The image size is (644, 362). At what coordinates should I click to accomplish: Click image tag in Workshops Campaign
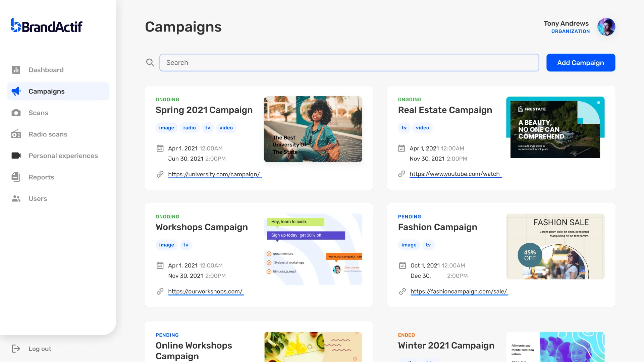(167, 245)
